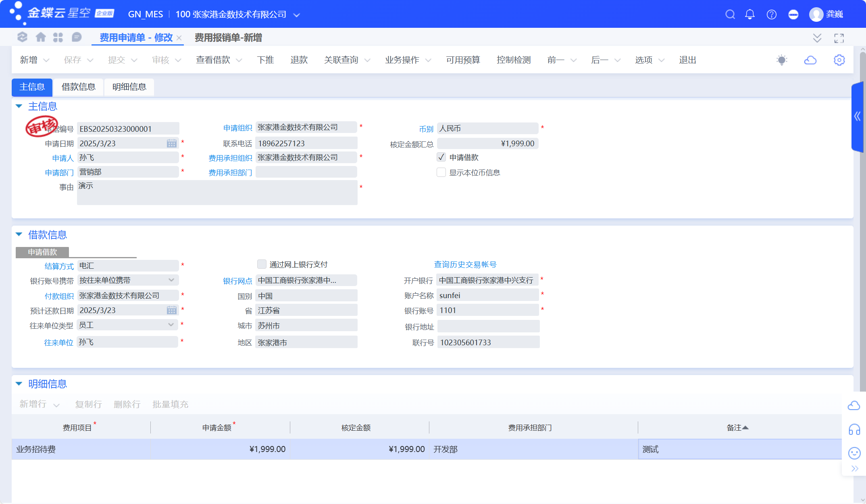Viewport: 866px width, 504px height.
Task: Open calendar picker for 申请日期
Action: point(172,143)
